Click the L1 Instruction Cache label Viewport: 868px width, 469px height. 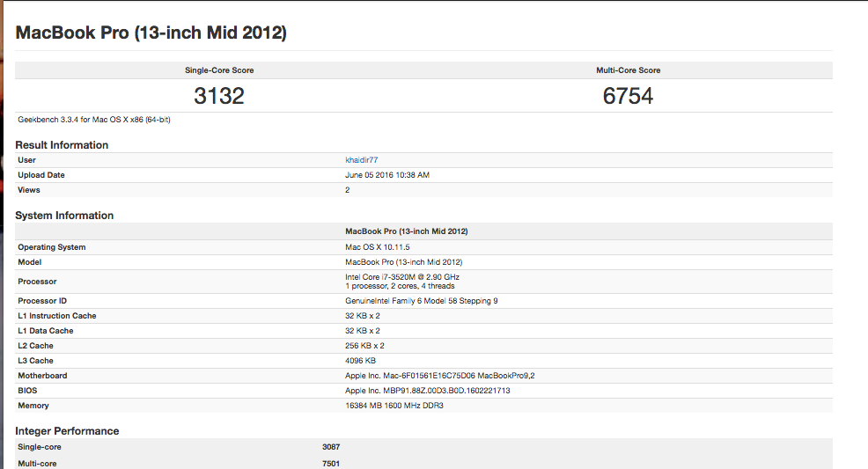[x=57, y=316]
